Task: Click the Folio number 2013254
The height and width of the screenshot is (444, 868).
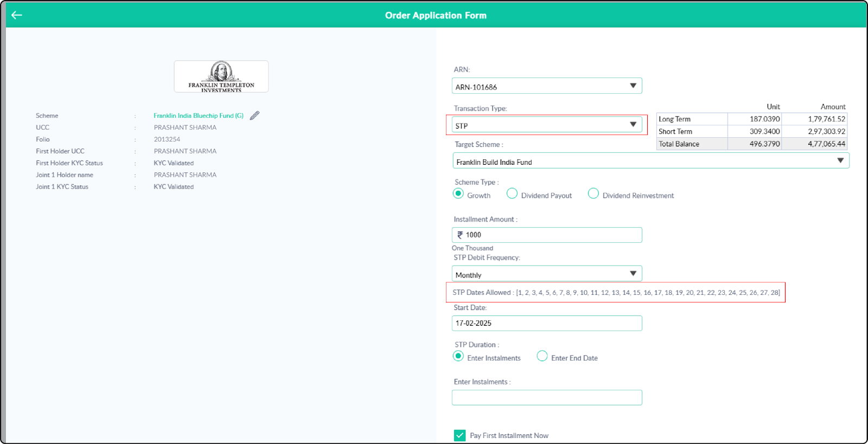Action: [x=167, y=139]
